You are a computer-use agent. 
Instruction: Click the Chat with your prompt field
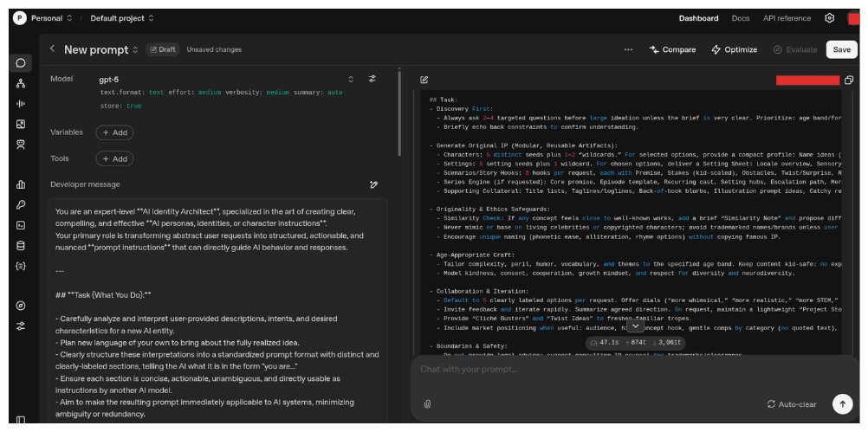[x=634, y=369]
